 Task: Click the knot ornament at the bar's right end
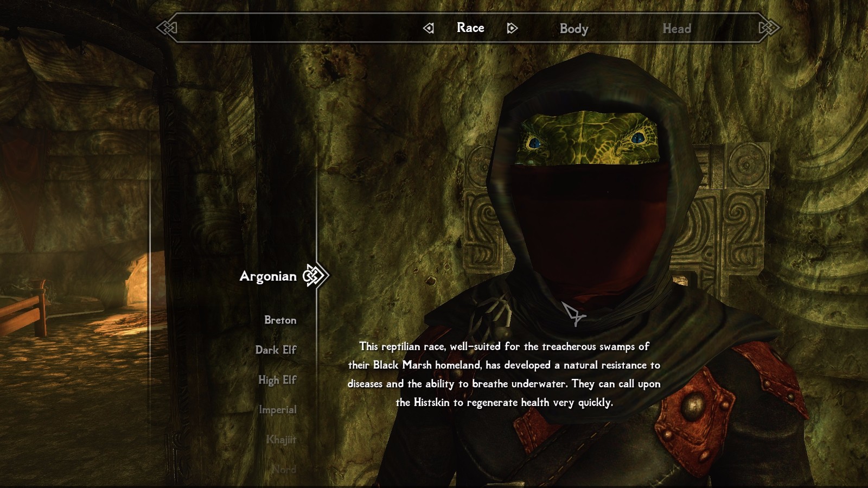769,28
